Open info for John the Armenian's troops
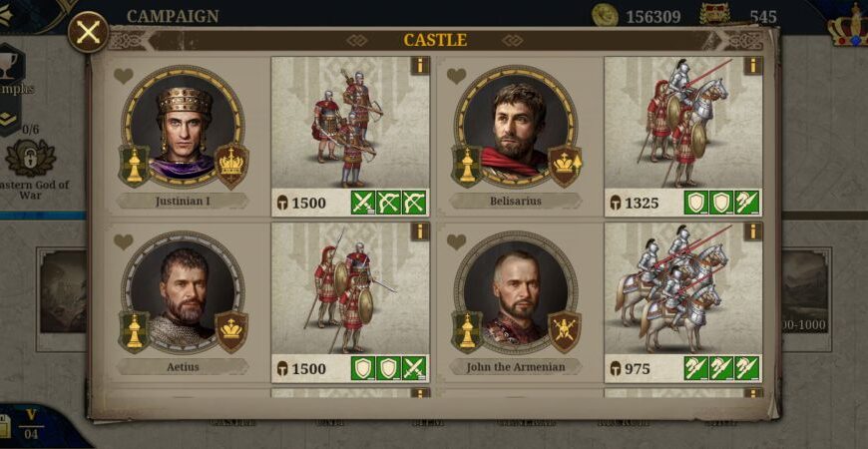Screen dimensions: 868x449 (753, 231)
